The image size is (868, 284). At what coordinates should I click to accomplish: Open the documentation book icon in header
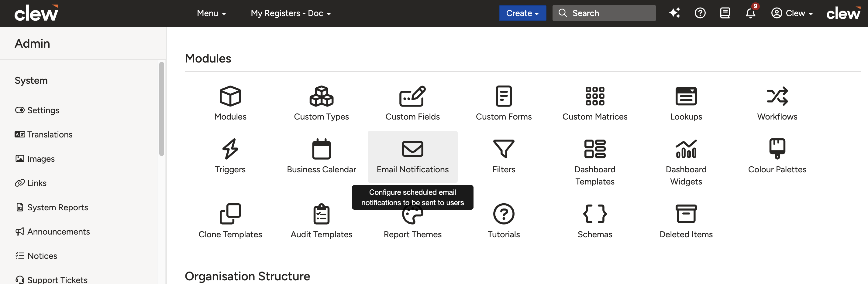coord(725,13)
